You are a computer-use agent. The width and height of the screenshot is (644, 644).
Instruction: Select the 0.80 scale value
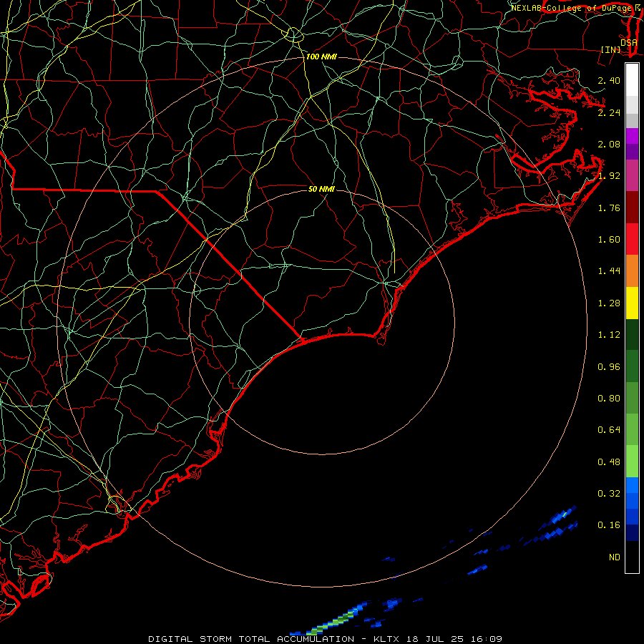(609, 399)
